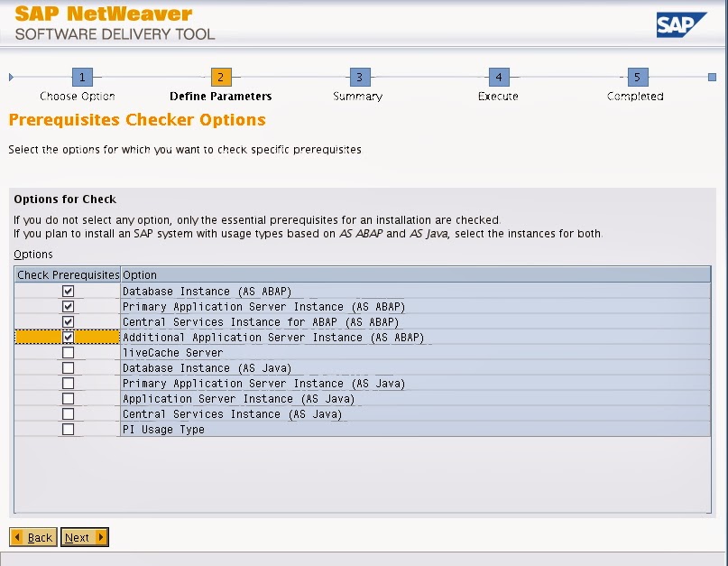Uncheck Central Services Instance for ABAP option
This screenshot has width=728, height=566.
pyautogui.click(x=68, y=321)
